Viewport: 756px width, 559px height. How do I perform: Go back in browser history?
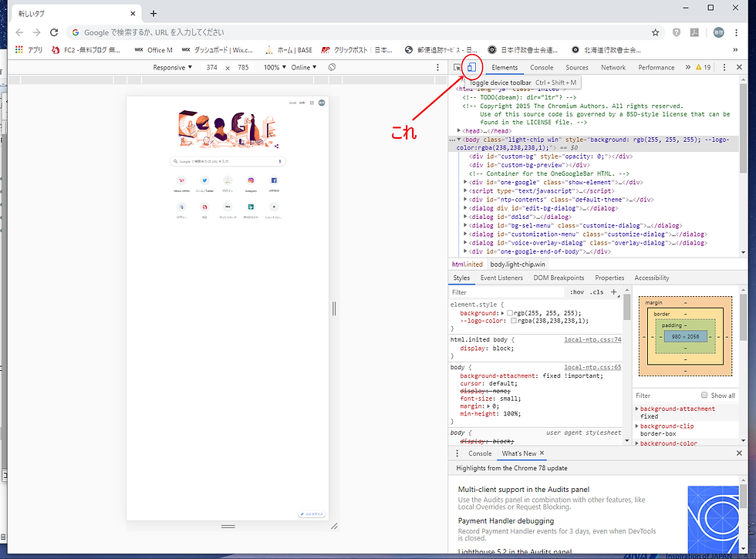point(19,32)
